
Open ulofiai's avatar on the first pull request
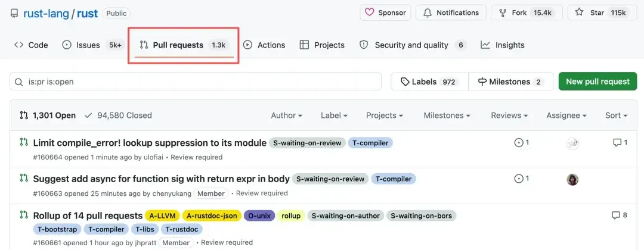[x=572, y=143]
